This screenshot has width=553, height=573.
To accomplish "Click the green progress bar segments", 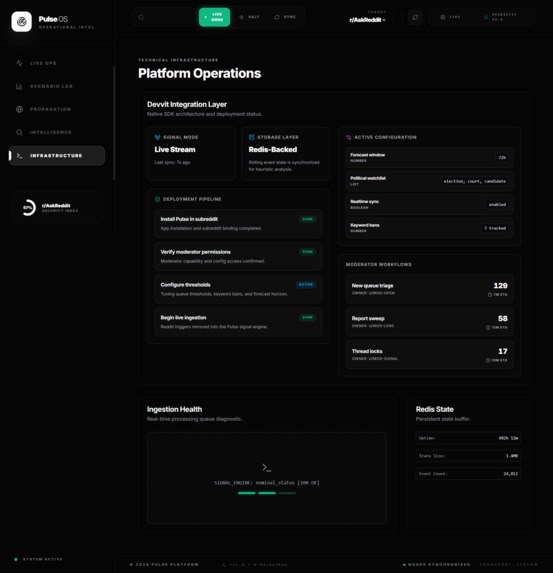I will 266,493.
